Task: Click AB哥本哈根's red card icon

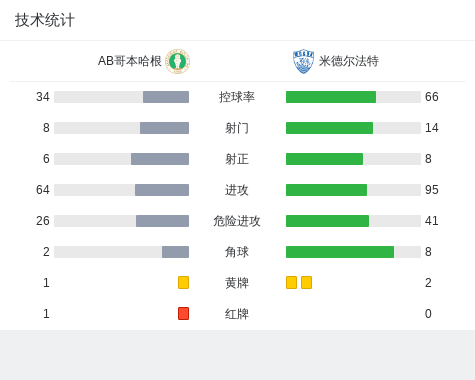Action: coord(183,313)
